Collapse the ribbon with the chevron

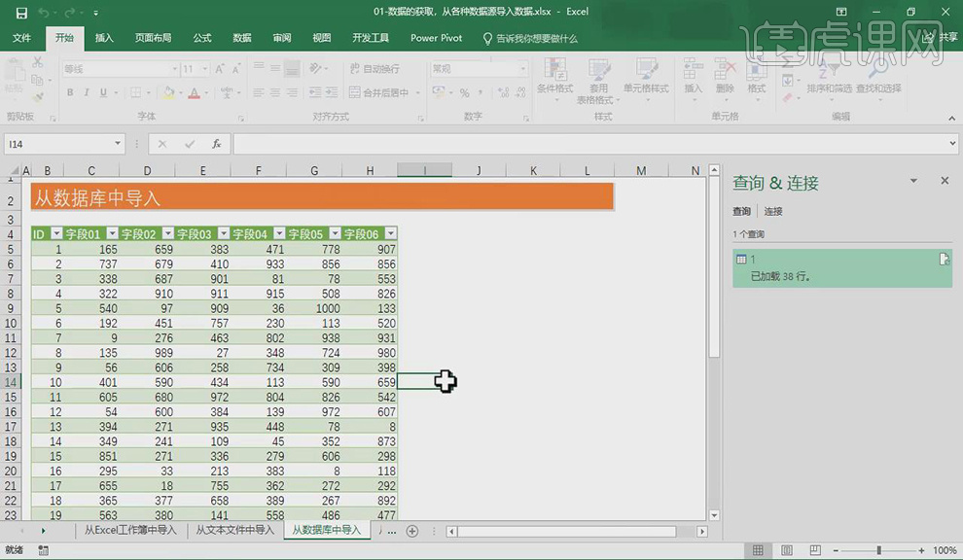click(951, 118)
